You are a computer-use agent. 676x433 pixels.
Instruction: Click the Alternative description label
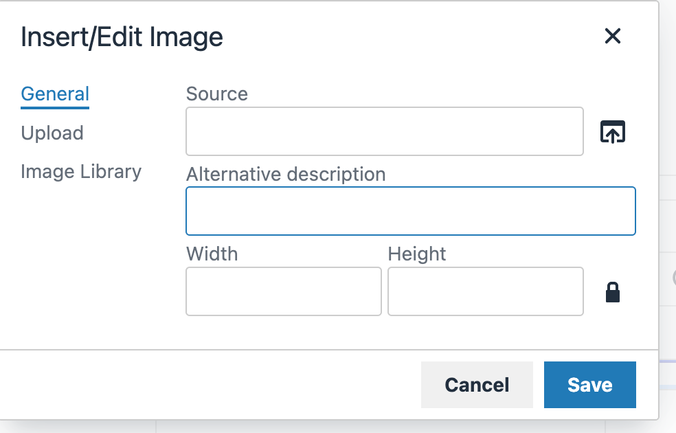click(x=286, y=174)
